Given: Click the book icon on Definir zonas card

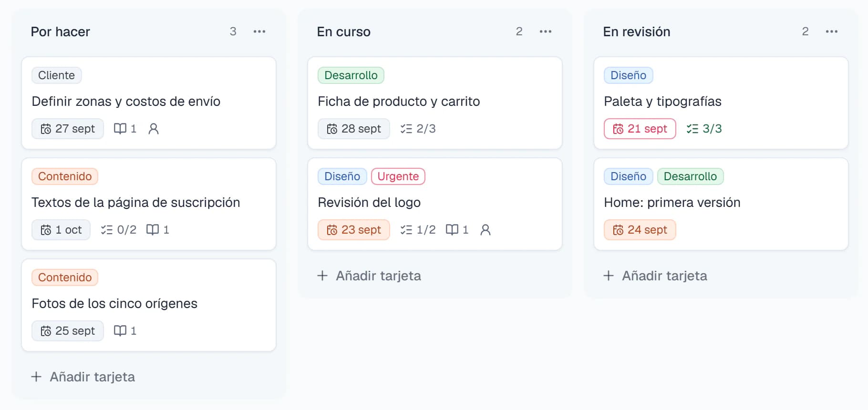Looking at the screenshot, I should tap(120, 129).
